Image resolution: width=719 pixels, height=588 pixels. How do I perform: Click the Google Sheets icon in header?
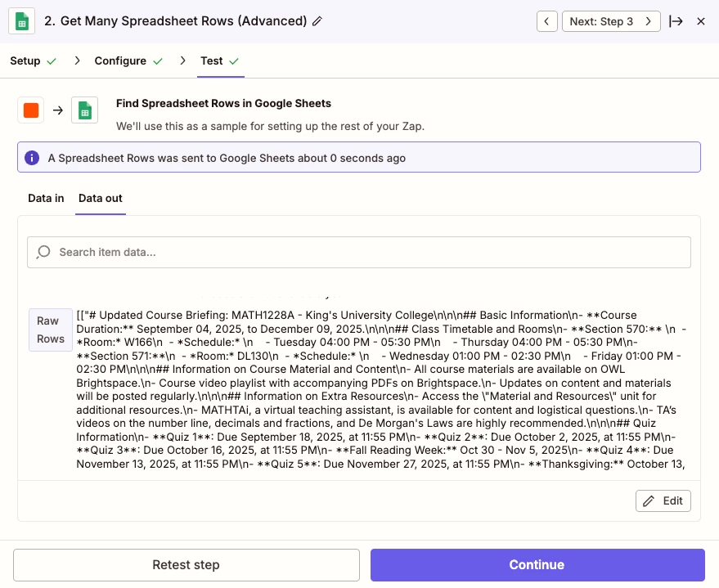click(21, 21)
